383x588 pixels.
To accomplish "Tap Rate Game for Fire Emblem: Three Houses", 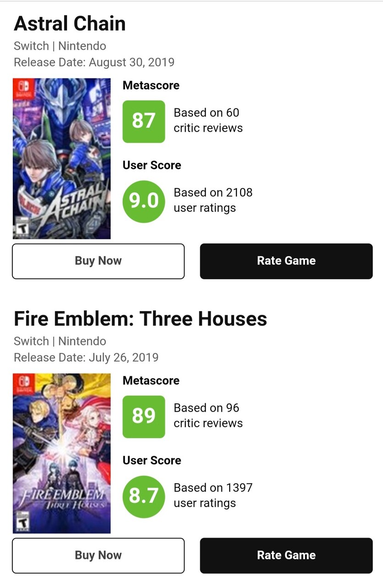I will (x=286, y=555).
